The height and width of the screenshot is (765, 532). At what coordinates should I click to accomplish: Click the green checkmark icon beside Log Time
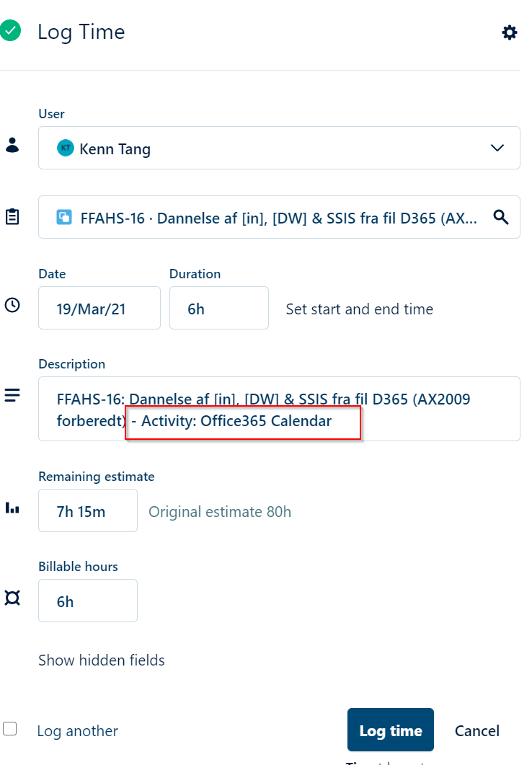(10, 31)
